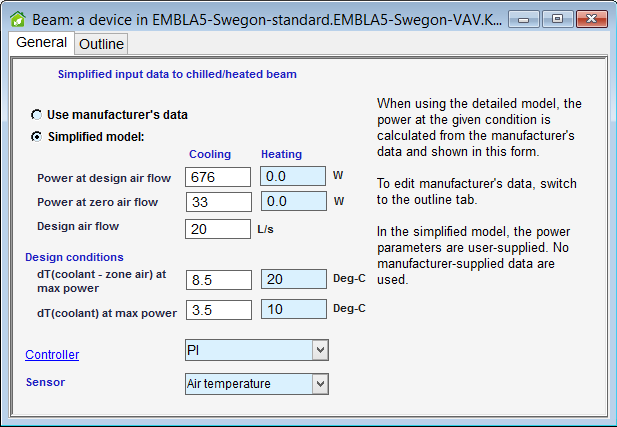This screenshot has height=427, width=617.
Task: Edit the Design air flow field
Action: click(x=218, y=229)
